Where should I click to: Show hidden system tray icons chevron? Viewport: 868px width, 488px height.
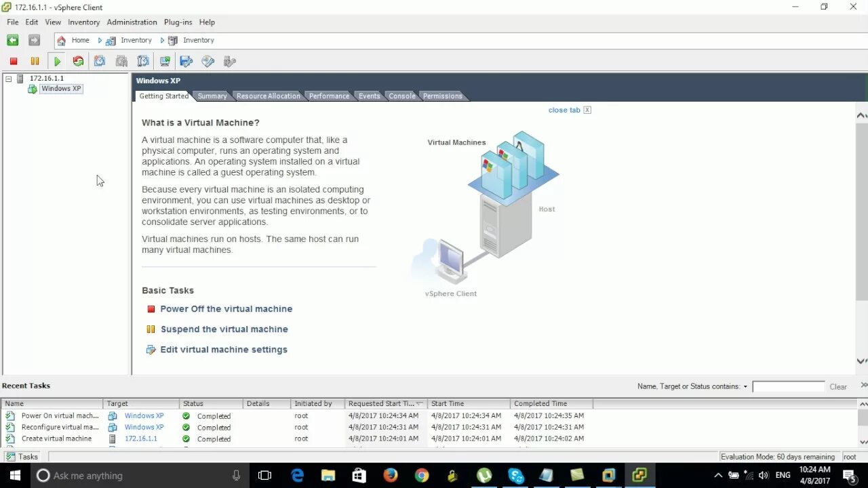click(718, 475)
